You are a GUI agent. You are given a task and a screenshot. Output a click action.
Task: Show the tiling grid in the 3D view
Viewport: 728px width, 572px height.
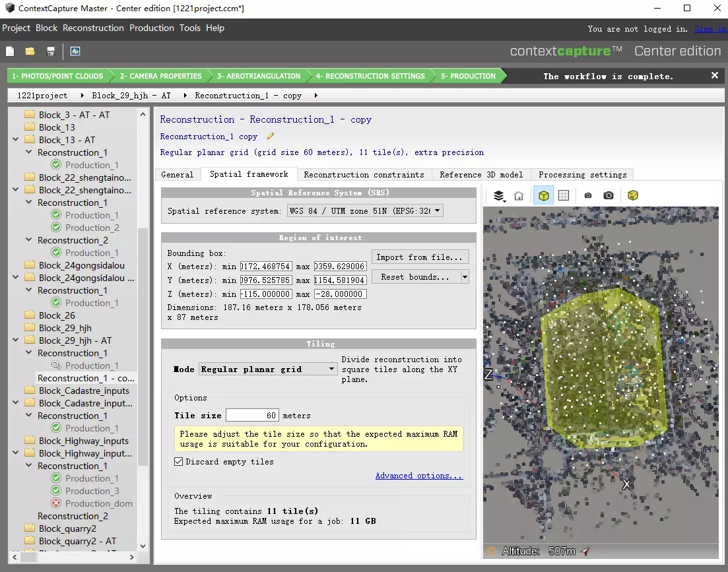[564, 196]
